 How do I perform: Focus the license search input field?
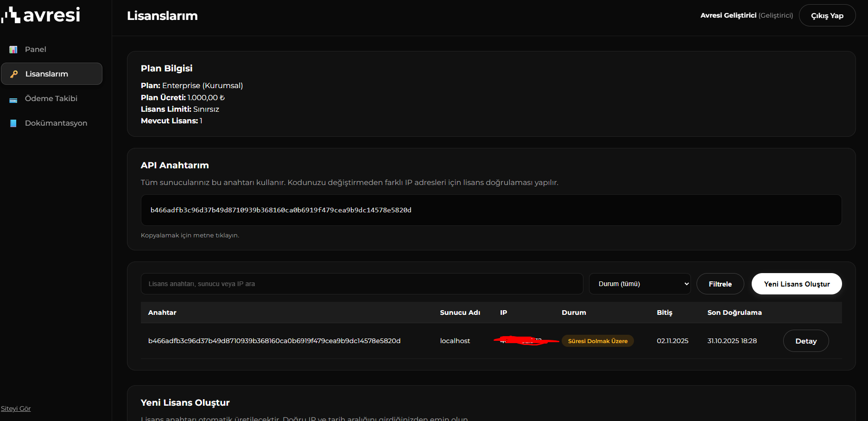(361, 284)
